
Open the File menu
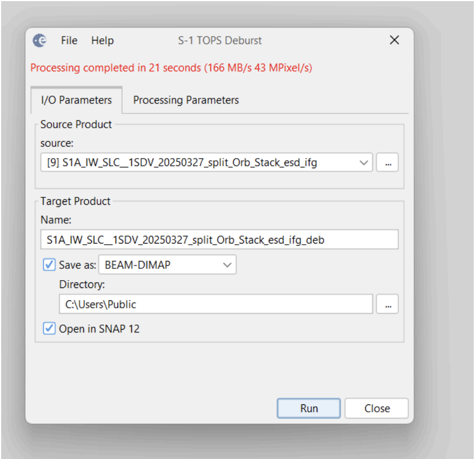(69, 40)
